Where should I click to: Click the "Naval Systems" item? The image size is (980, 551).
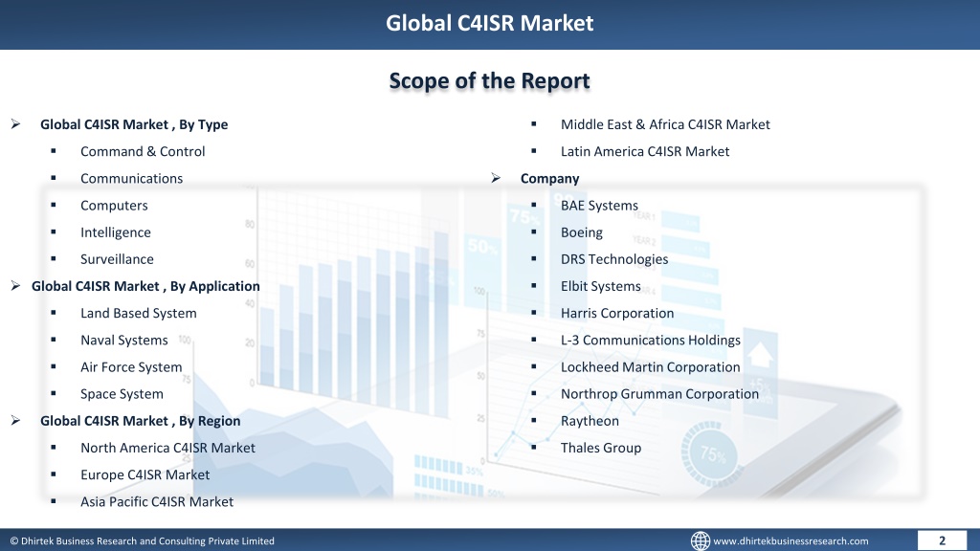tap(123, 340)
